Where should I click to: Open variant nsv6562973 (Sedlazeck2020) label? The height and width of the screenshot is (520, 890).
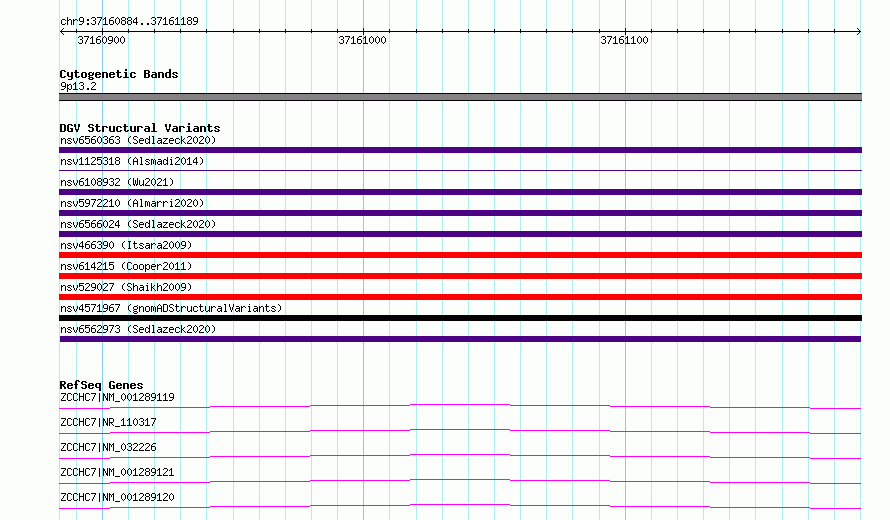(138, 329)
